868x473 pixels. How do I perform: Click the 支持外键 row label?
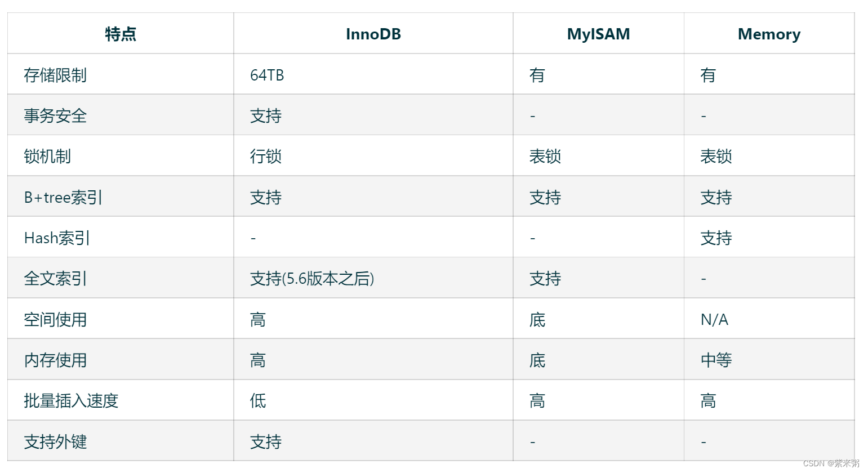pyautogui.click(x=55, y=441)
